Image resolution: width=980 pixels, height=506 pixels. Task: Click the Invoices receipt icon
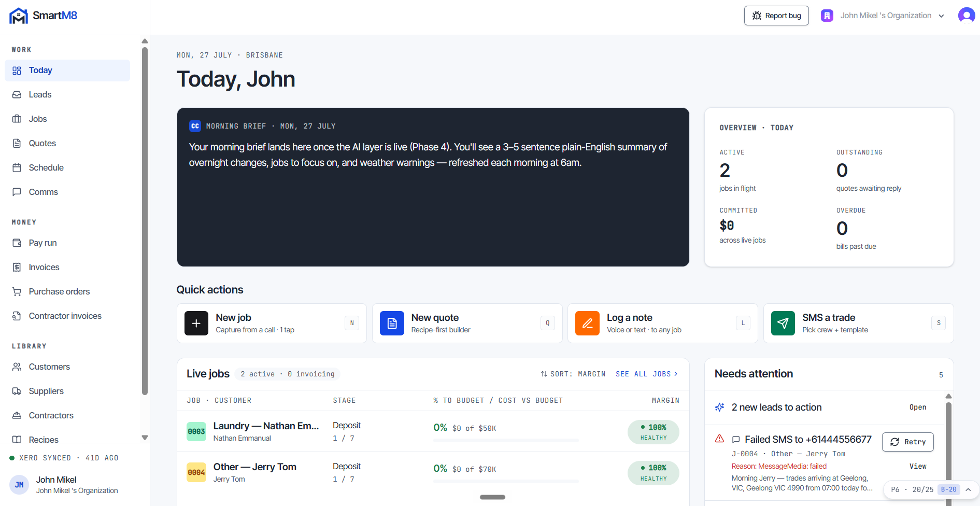pyautogui.click(x=17, y=268)
